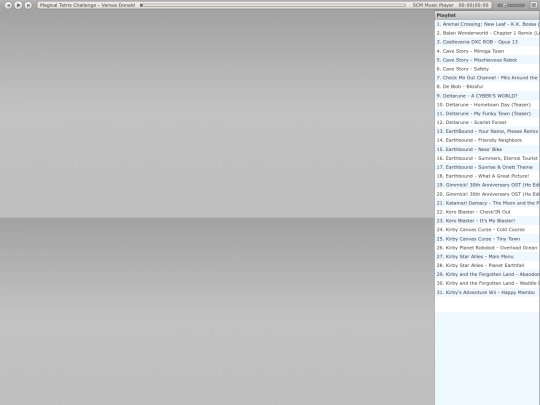Image resolution: width=540 pixels, height=405 pixels.
Task: Seek within the track progress bar
Action: pos(273,5)
